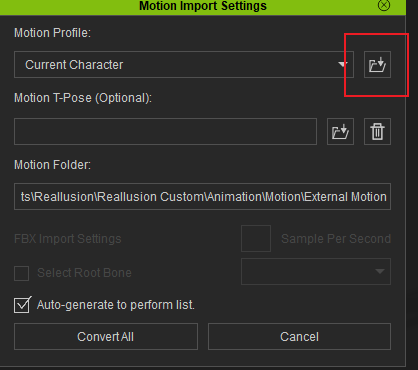Click the Sample Per Second label

(336, 239)
